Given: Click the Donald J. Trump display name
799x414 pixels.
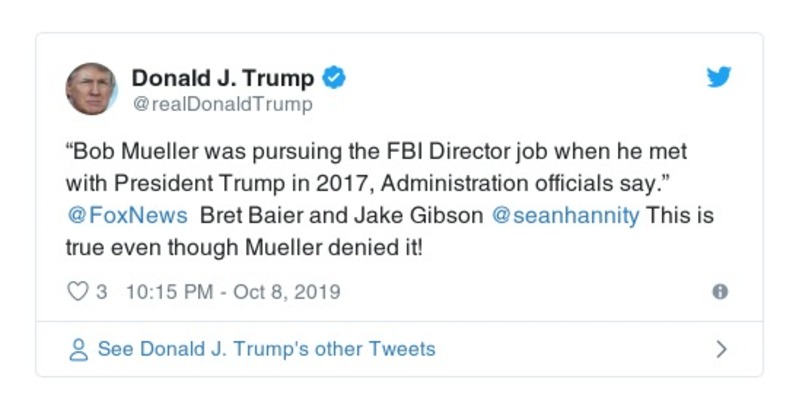Looking at the screenshot, I should 223,78.
